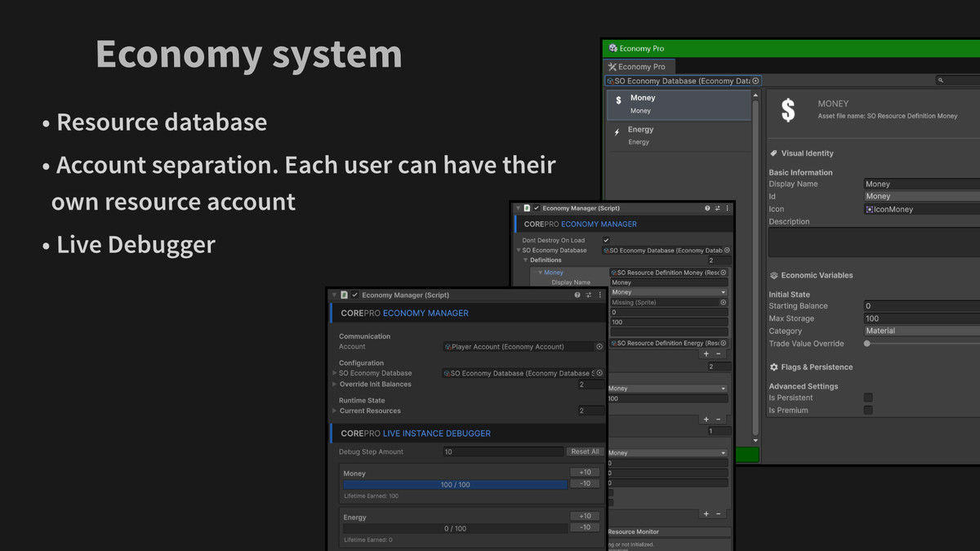Open object picker on Economy Pro database field
The width and height of the screenshot is (980, 551).
tap(755, 81)
